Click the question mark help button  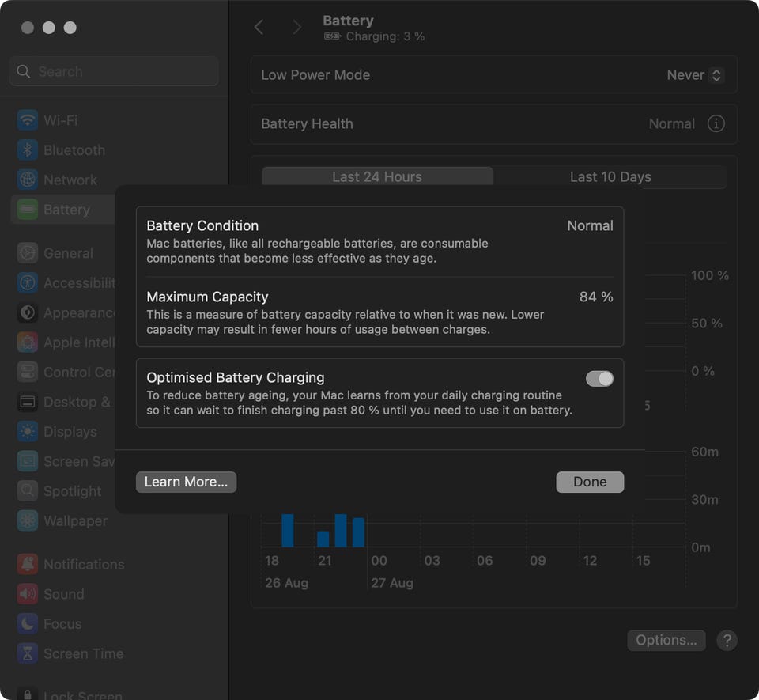point(727,640)
